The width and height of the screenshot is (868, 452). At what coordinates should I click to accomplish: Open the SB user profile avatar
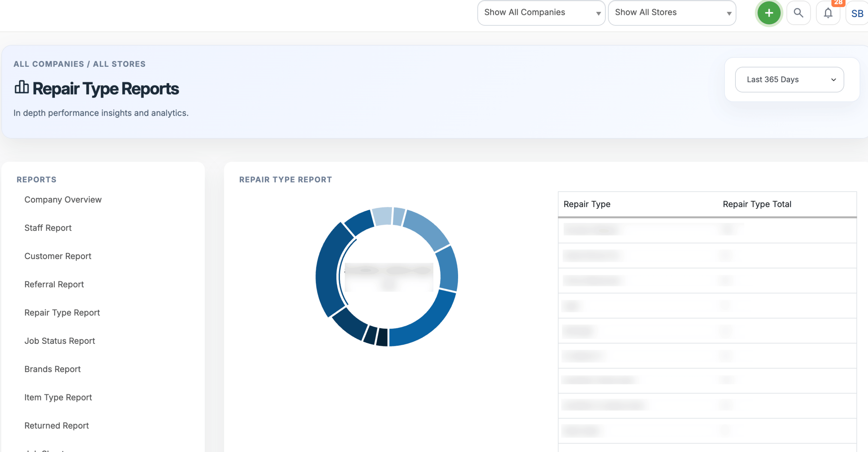point(857,14)
